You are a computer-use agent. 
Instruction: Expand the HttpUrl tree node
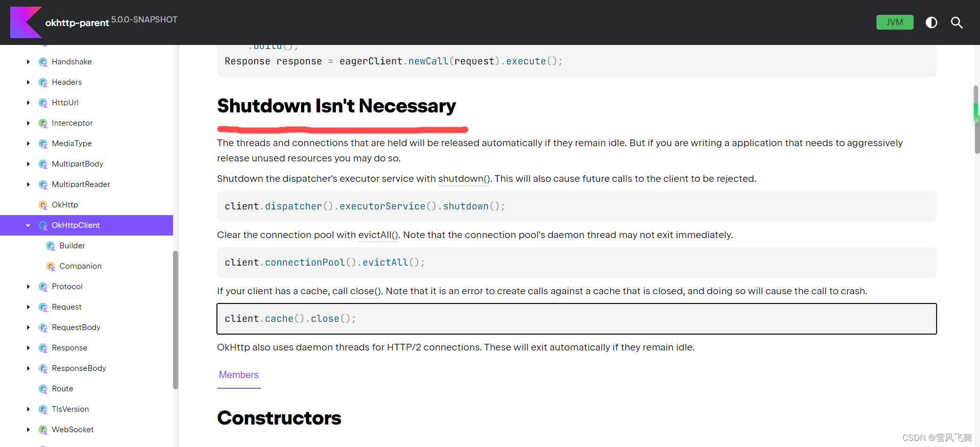click(29, 103)
